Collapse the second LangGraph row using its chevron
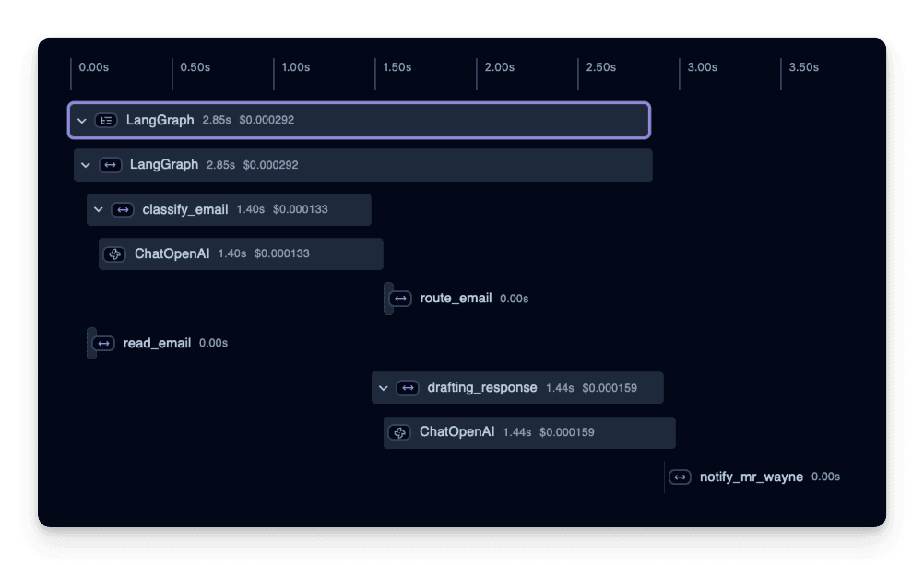Screen dimensions: 924x565 pos(86,165)
